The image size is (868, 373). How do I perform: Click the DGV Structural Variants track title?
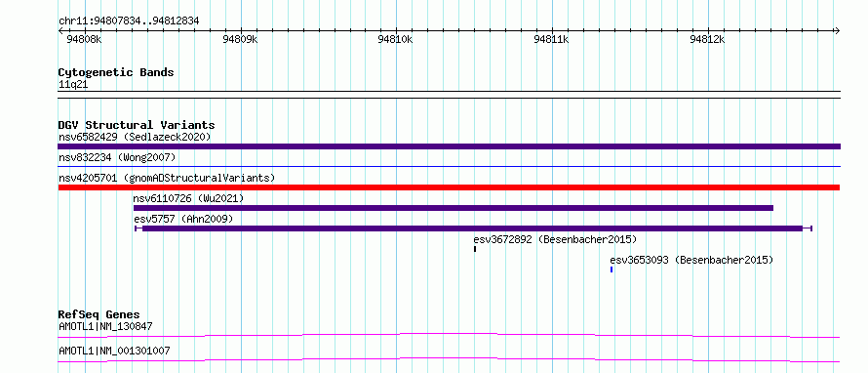click(x=137, y=125)
